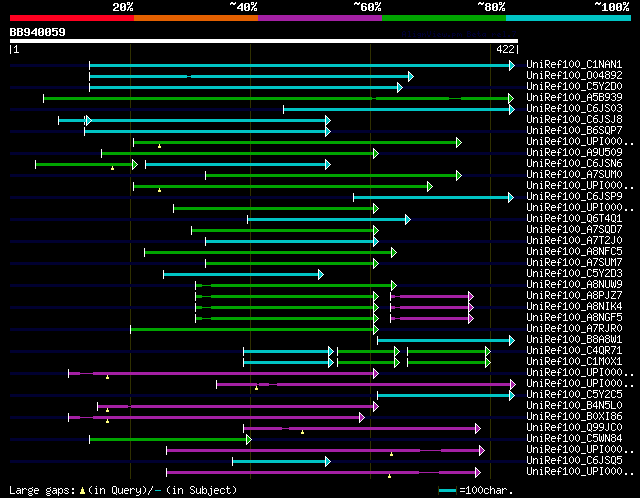Open the UniRef100_C1NAN1 hit label

[574, 64]
